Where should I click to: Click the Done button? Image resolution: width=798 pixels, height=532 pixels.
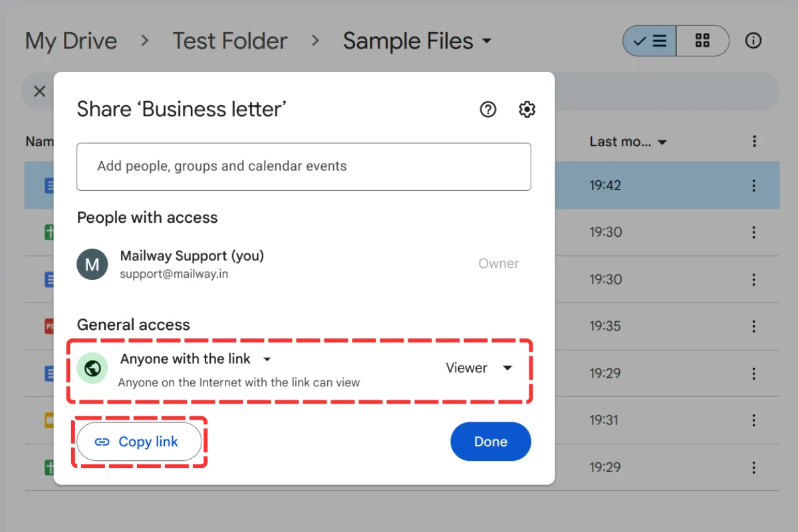click(x=490, y=442)
